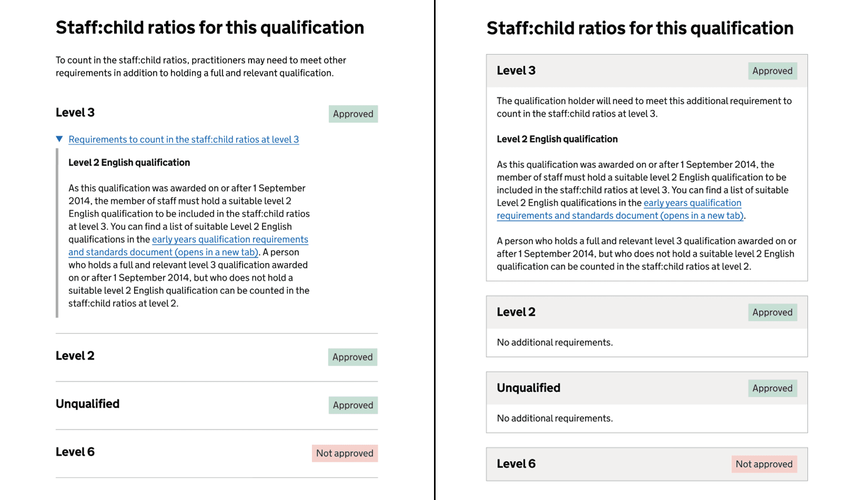Select the Level 6 card header

coord(516,464)
